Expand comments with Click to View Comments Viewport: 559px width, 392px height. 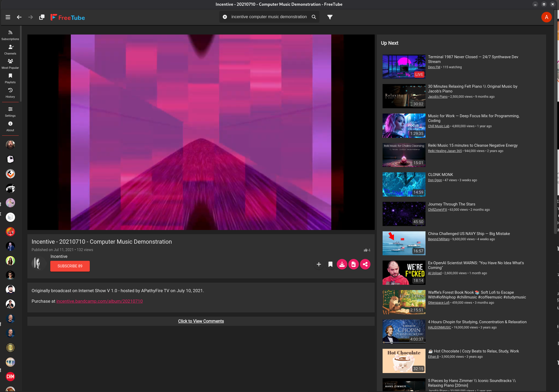tap(201, 321)
